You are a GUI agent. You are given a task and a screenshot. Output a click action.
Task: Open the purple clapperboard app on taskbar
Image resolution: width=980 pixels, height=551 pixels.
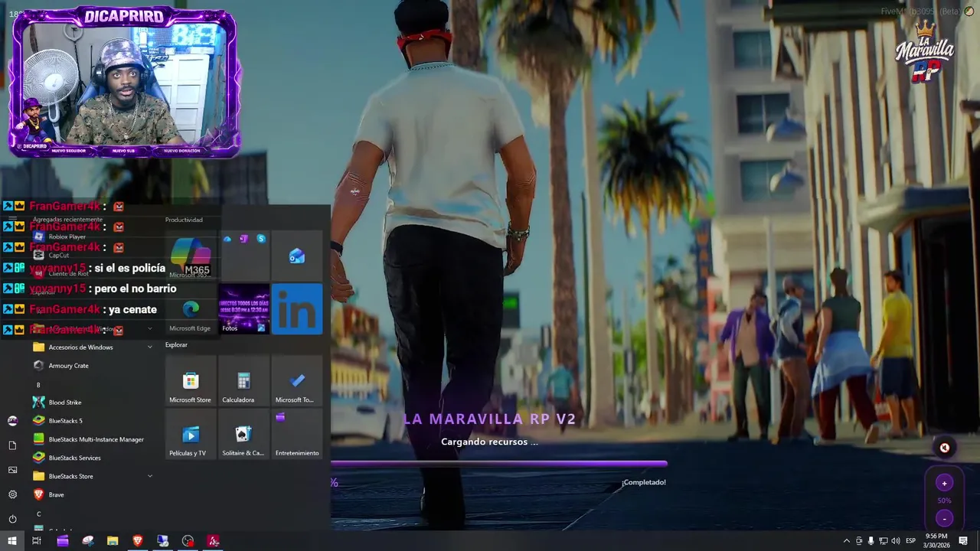click(x=63, y=541)
